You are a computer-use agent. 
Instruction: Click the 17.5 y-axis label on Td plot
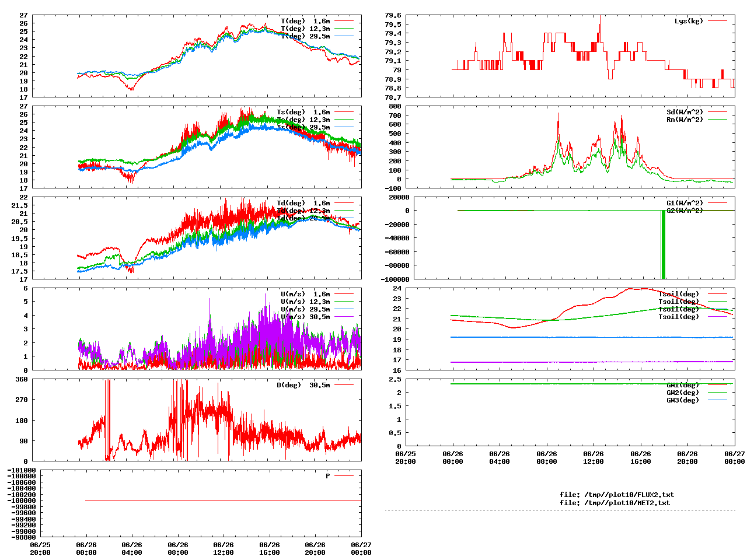(20, 271)
